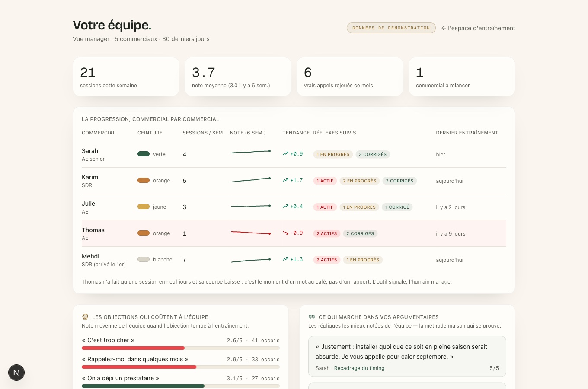Click Sarah's 3 corrigés tag
The height and width of the screenshot is (389, 588).
tap(373, 154)
